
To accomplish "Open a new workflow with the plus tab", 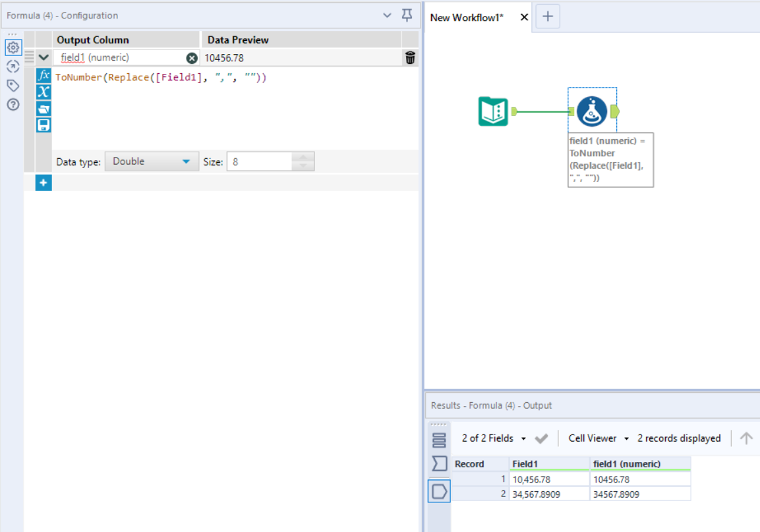I will click(x=548, y=16).
